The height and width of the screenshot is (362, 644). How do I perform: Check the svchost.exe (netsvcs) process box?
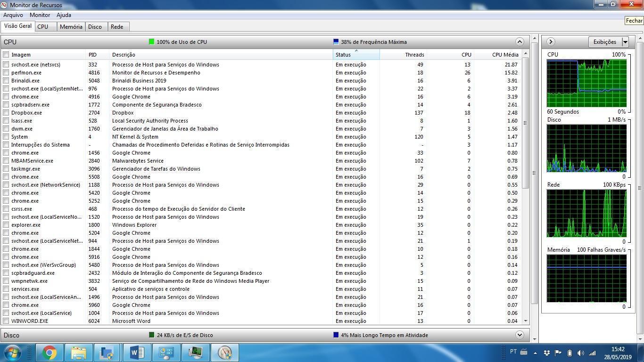click(x=6, y=65)
